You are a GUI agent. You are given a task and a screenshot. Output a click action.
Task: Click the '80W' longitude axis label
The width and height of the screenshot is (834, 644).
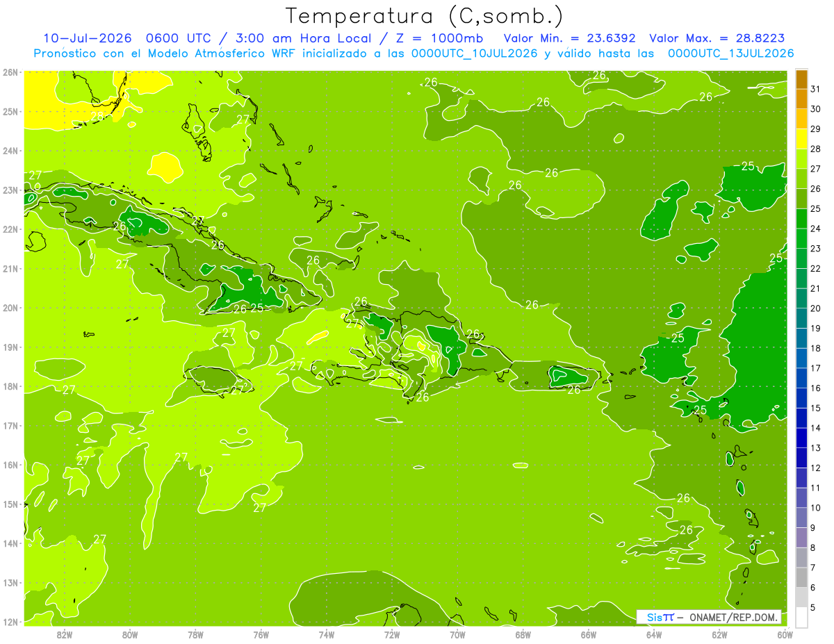point(130,634)
